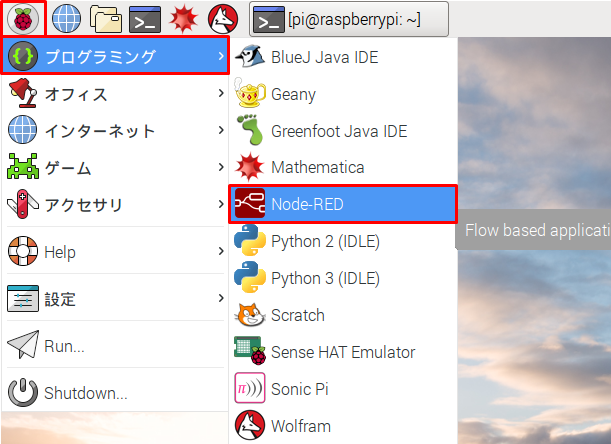The image size is (611, 444).
Task: Click the アクセサリ pocket knife icon
Action: click(x=23, y=203)
